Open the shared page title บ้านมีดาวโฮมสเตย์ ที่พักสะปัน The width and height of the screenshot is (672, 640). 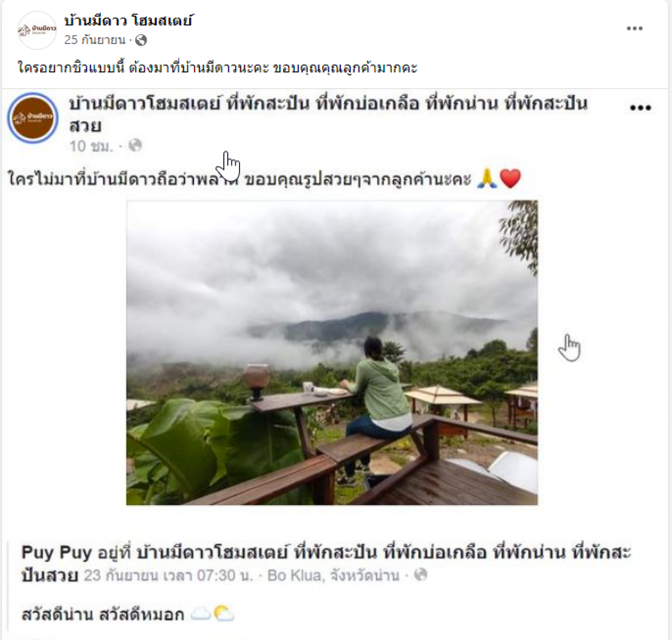point(328,115)
